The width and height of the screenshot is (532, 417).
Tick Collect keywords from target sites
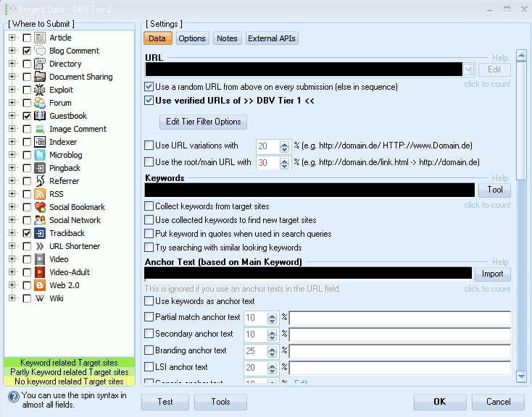coord(149,206)
